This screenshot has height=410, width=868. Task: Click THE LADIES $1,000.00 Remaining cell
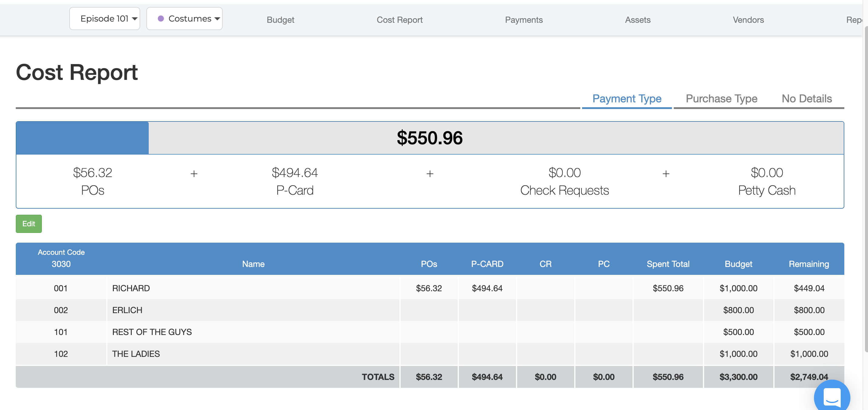pyautogui.click(x=809, y=354)
